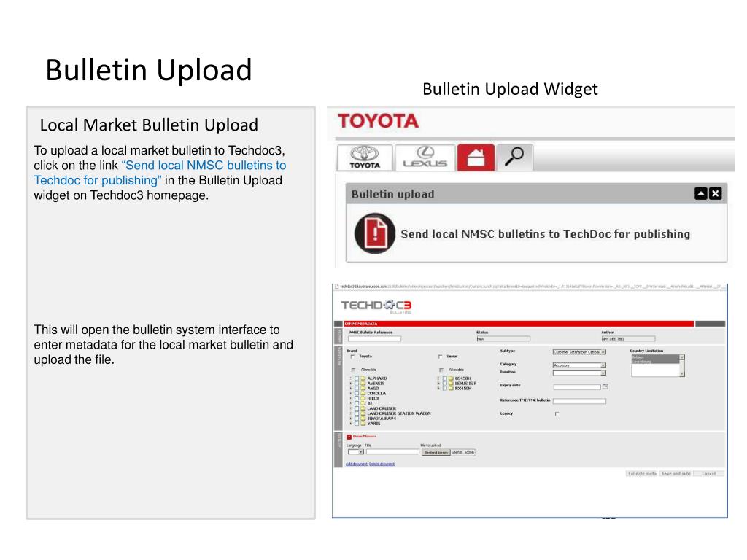
Task: Open the Lexus brand tab
Action: [x=425, y=157]
